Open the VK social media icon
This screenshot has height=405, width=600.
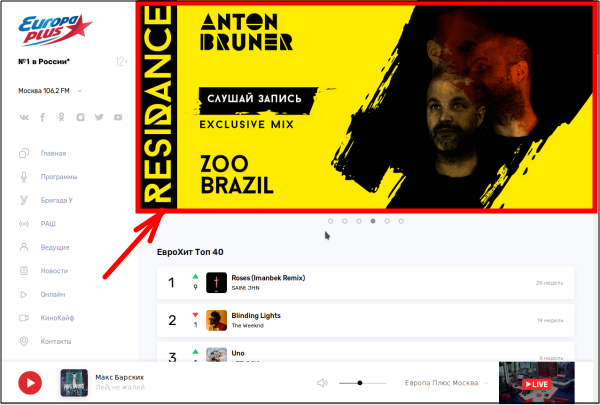click(x=24, y=118)
